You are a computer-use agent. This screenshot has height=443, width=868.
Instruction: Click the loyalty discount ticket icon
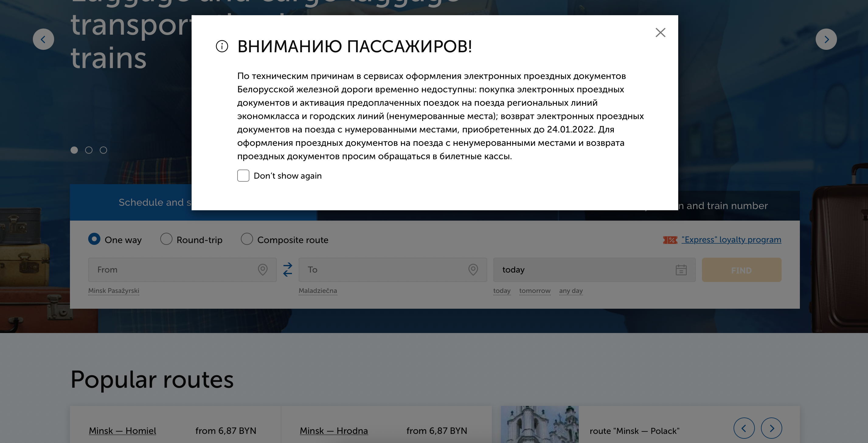pyautogui.click(x=670, y=240)
